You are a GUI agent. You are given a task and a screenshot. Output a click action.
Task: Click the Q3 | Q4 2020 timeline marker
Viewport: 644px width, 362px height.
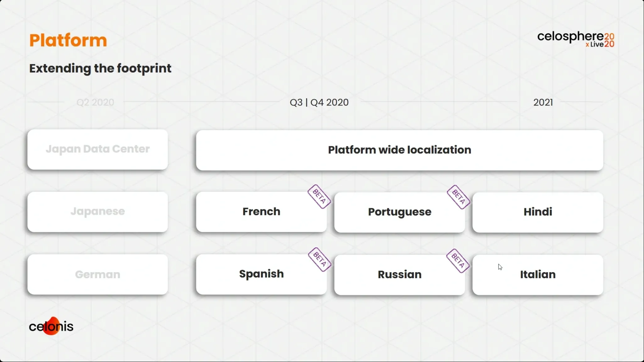click(x=319, y=102)
